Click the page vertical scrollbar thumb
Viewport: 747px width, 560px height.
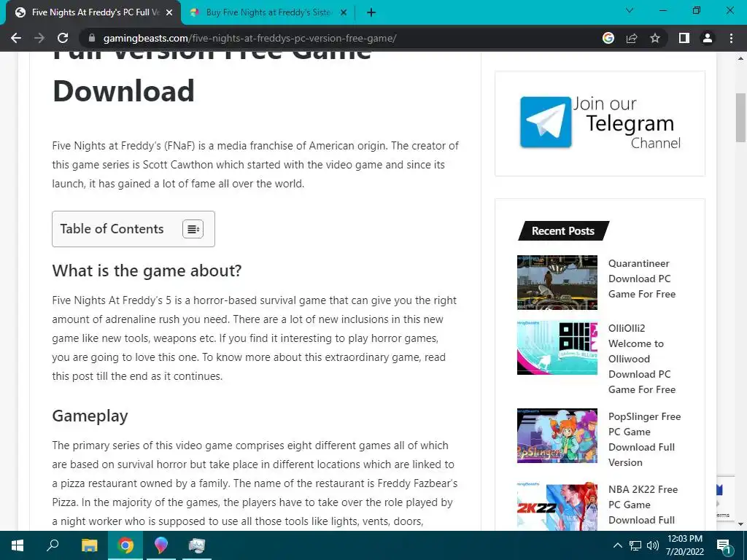(740, 117)
